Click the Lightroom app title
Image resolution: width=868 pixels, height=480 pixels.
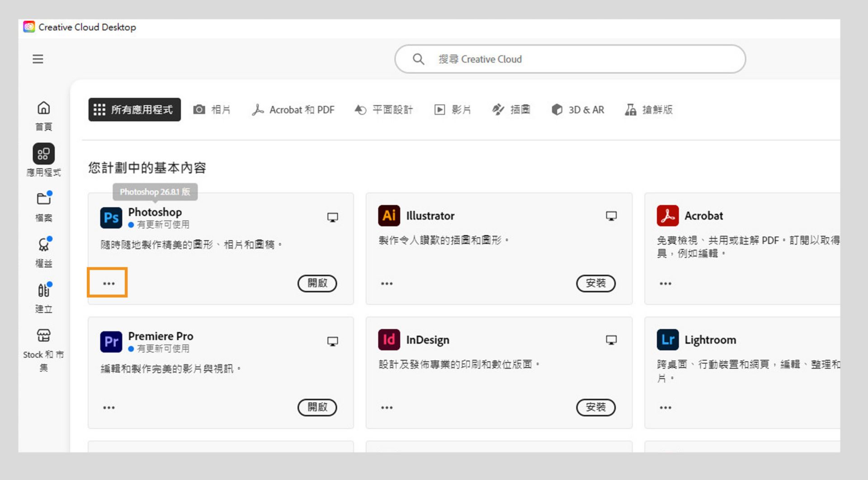(710, 340)
